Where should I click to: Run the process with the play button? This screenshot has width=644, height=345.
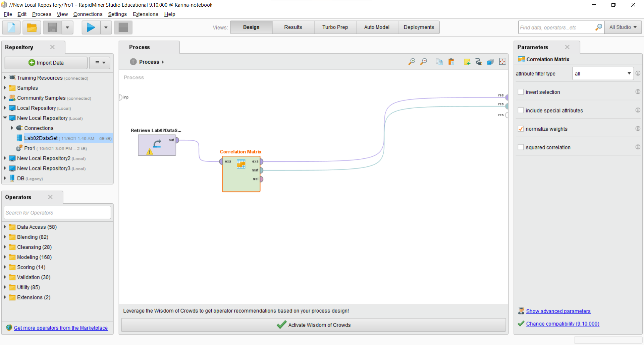pos(91,27)
